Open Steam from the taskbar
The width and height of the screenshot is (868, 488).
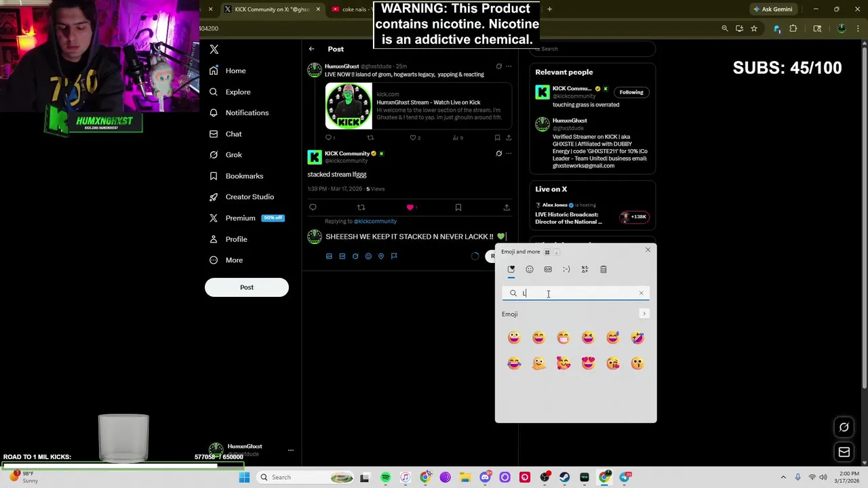(564, 477)
